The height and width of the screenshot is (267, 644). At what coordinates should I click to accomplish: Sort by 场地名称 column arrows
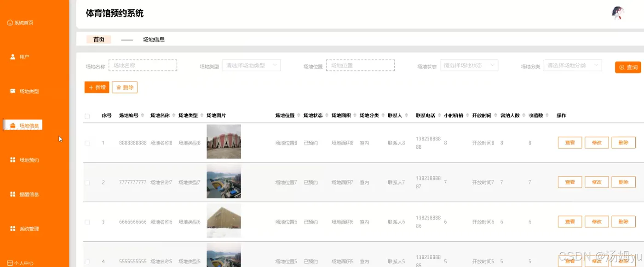click(174, 116)
